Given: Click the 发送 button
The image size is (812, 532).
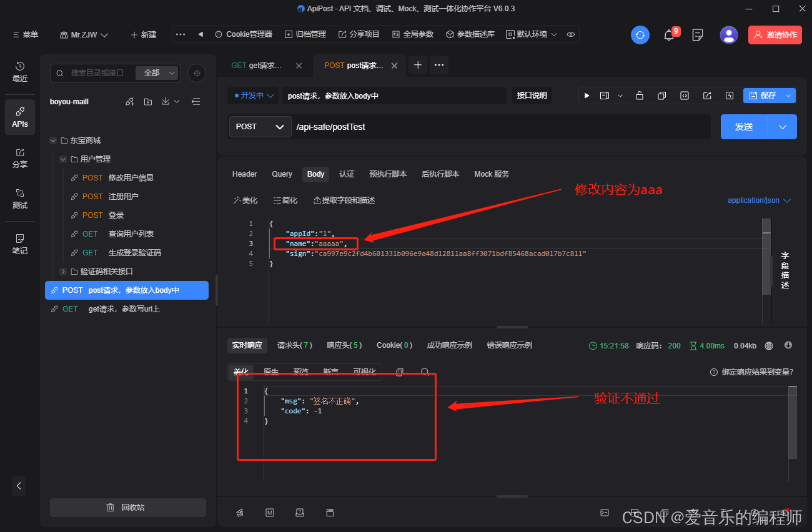Looking at the screenshot, I should tap(743, 126).
